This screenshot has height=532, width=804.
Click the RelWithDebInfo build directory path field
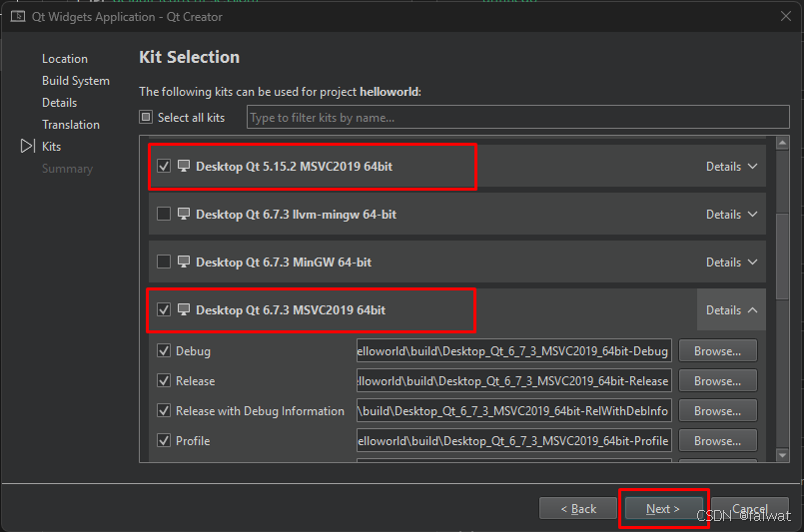click(x=513, y=411)
